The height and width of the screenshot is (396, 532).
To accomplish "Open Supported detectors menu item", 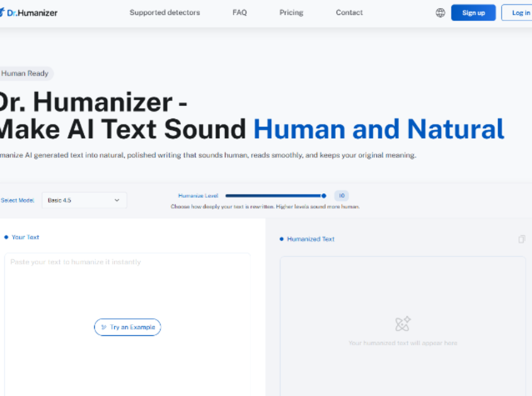I will (165, 12).
